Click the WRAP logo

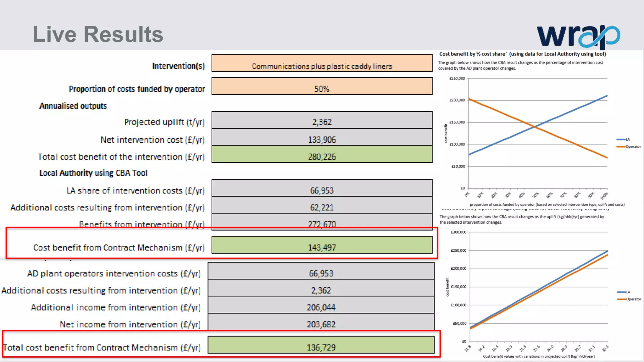click(x=578, y=36)
